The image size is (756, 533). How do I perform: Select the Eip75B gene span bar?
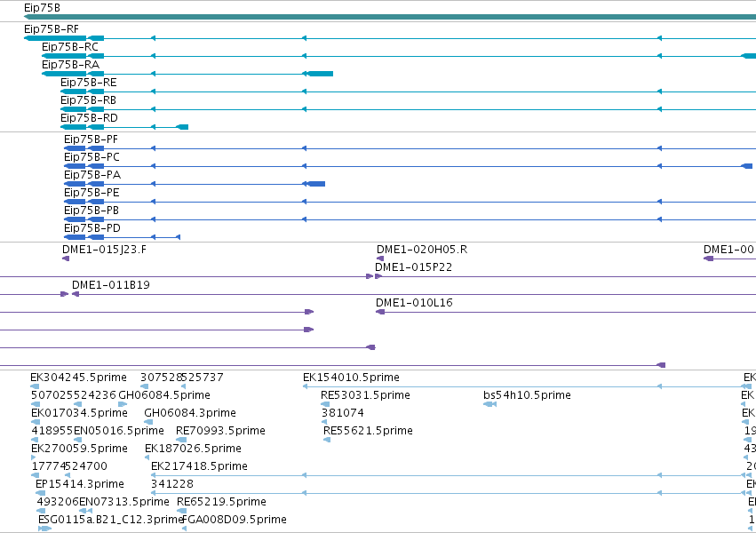[x=390, y=18]
